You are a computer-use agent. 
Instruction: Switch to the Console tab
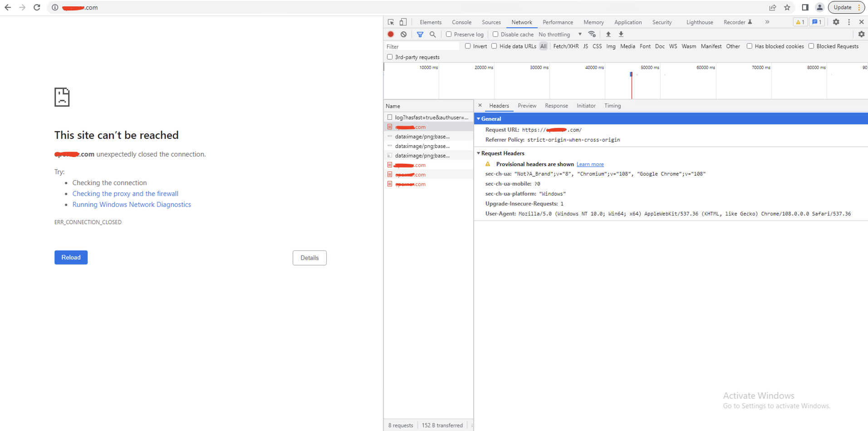(x=461, y=22)
